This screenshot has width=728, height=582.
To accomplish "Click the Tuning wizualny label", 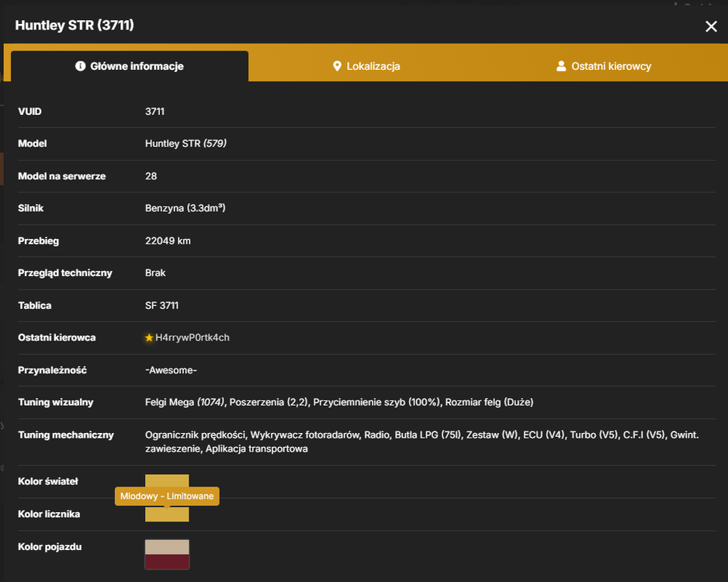I will [56, 403].
